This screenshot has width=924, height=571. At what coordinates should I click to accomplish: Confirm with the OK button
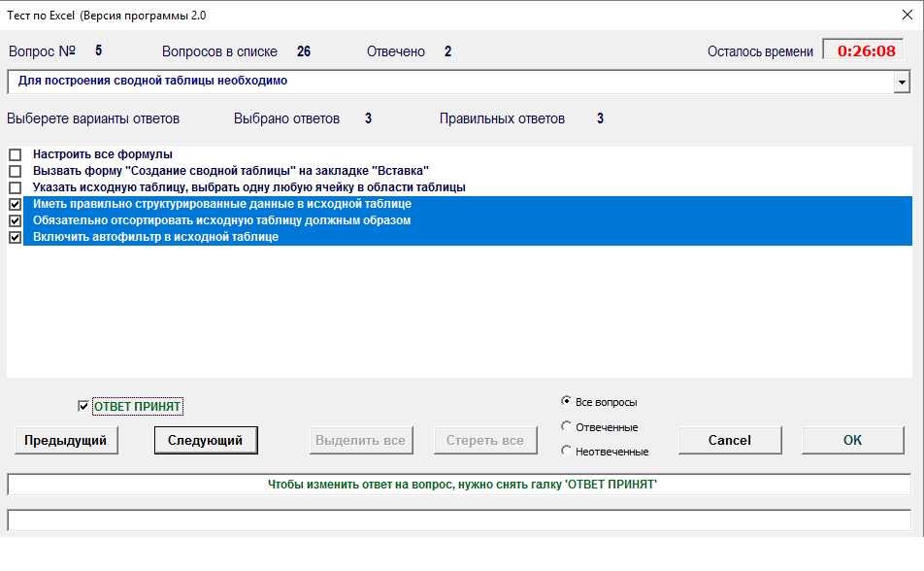coord(852,441)
